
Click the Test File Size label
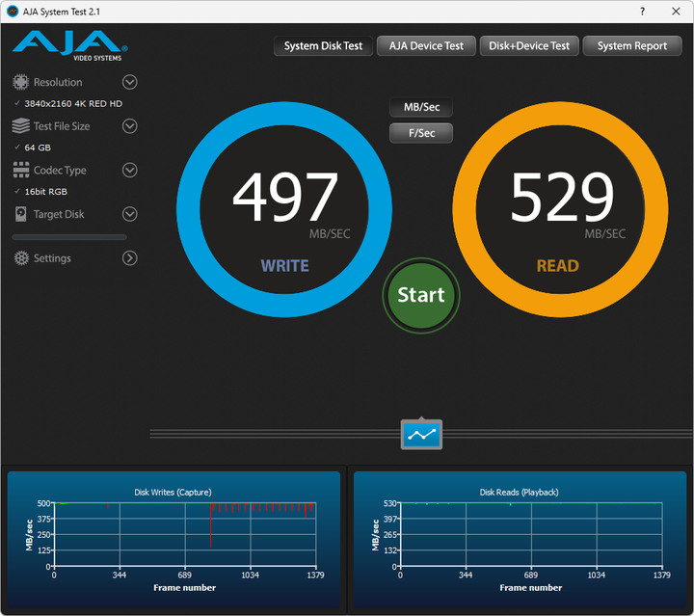pos(62,126)
